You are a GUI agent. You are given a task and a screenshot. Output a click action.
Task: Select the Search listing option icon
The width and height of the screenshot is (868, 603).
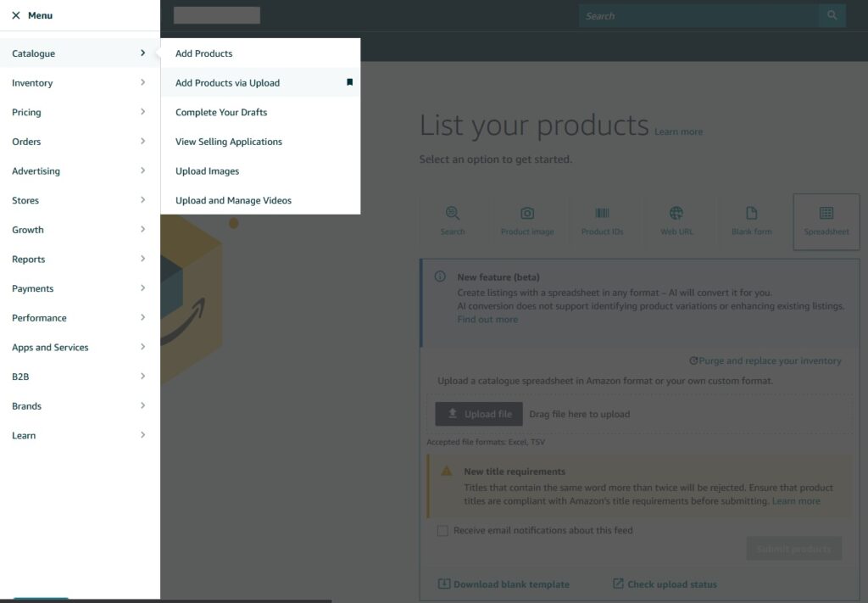pos(453,214)
